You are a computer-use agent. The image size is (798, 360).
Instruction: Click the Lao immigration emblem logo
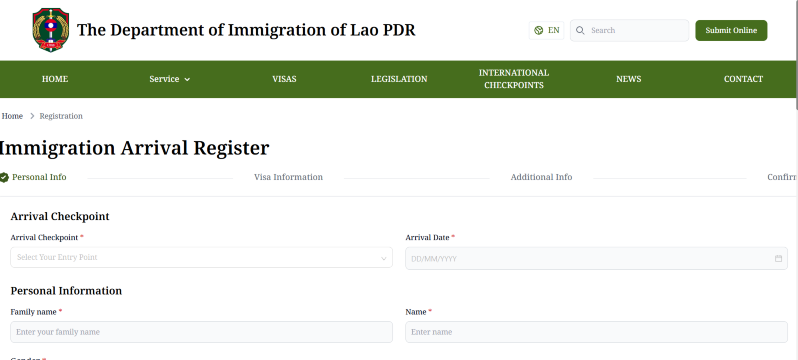(50, 30)
